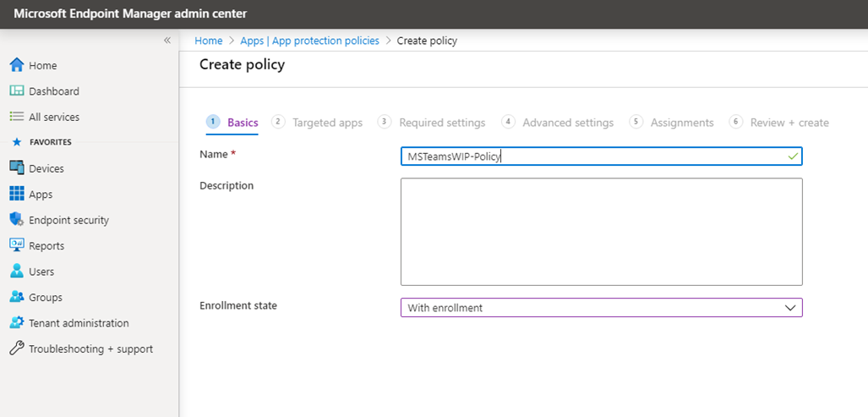Open Apps | App protection policies breadcrumb
868x417 pixels.
point(310,41)
